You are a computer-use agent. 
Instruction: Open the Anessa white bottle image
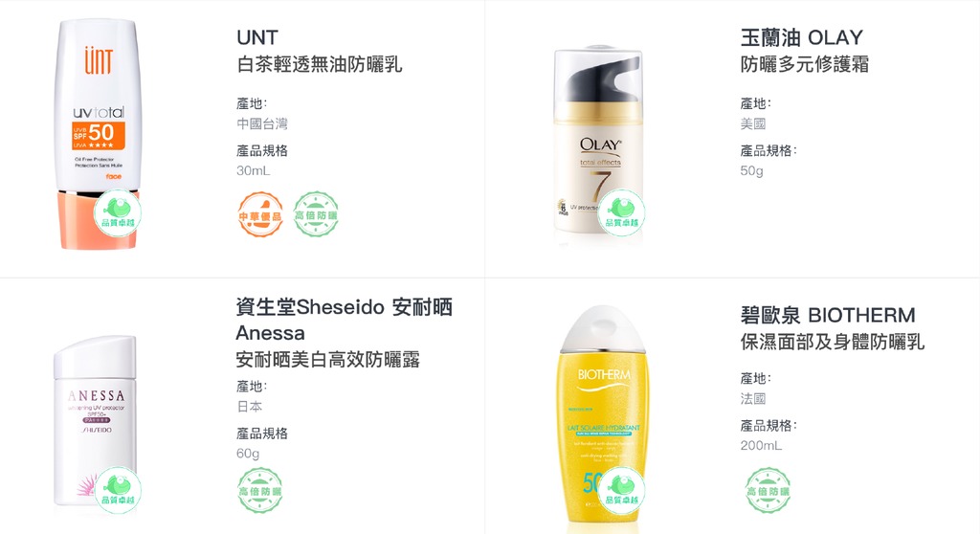click(x=95, y=420)
